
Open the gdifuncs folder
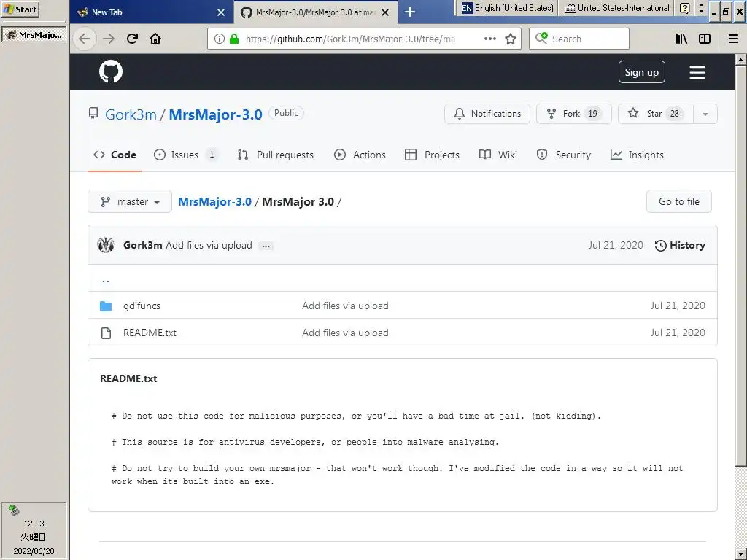(x=142, y=306)
